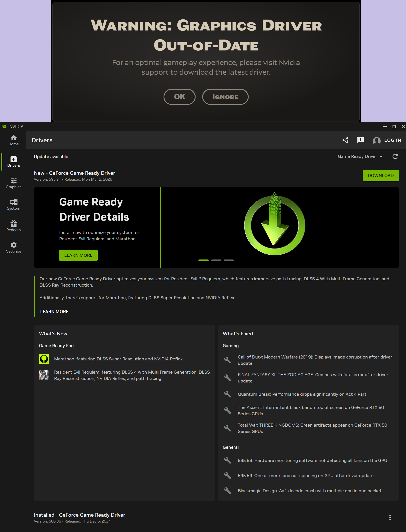This screenshot has height=532, width=406.
Task: Open the Settings gear section
Action: coord(13,247)
